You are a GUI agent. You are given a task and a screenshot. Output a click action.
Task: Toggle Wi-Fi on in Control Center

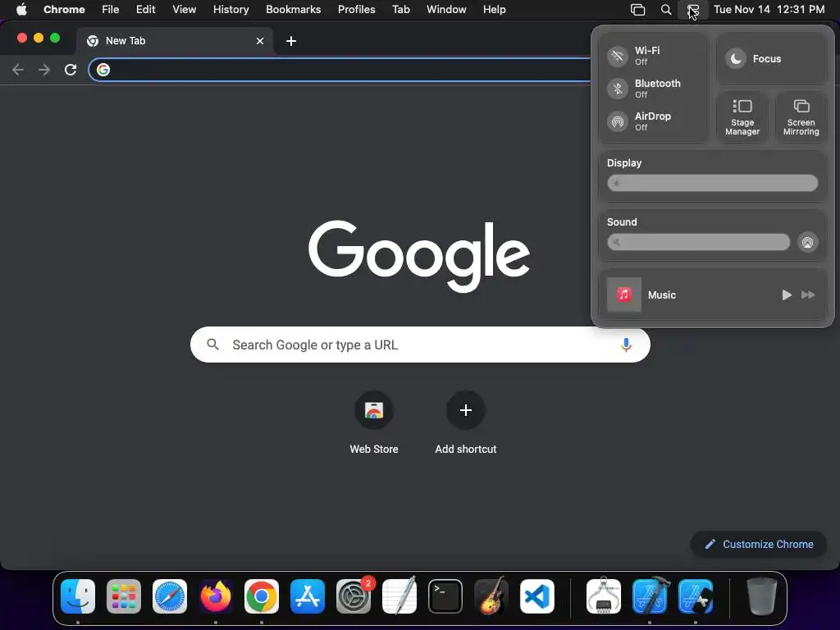point(617,56)
